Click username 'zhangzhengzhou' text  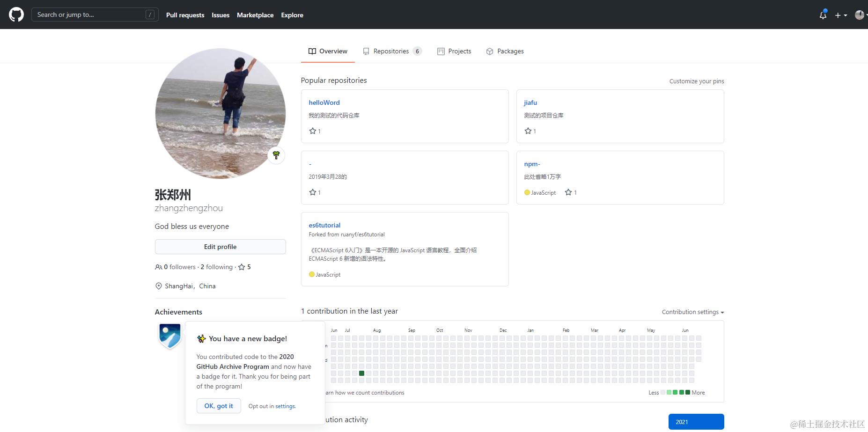pyautogui.click(x=189, y=208)
